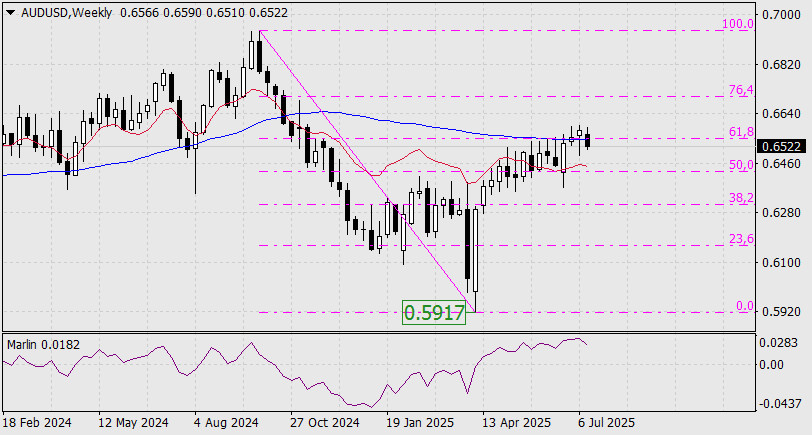Image resolution: width=812 pixels, height=435 pixels.
Task: Select the Fibonacci 50,0 level label
Action: coord(741,165)
